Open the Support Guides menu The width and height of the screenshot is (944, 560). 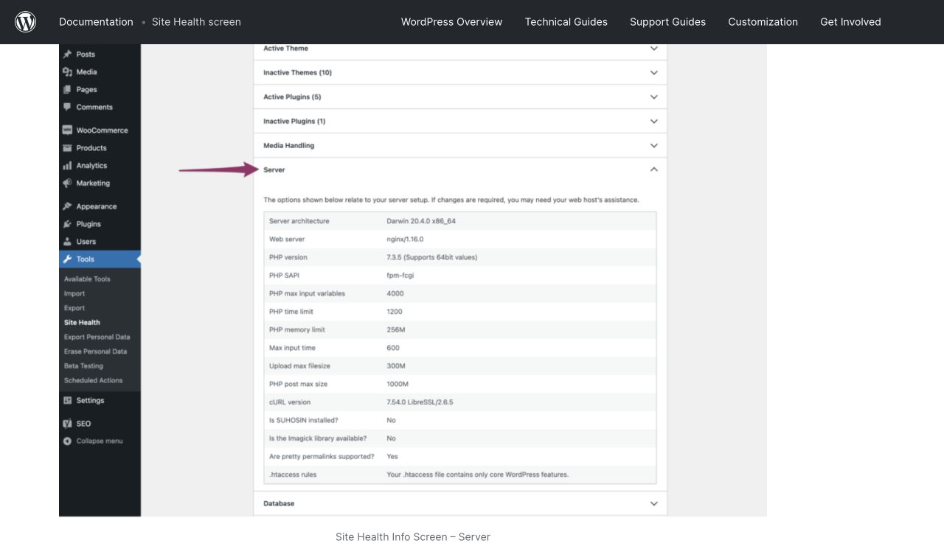(667, 22)
